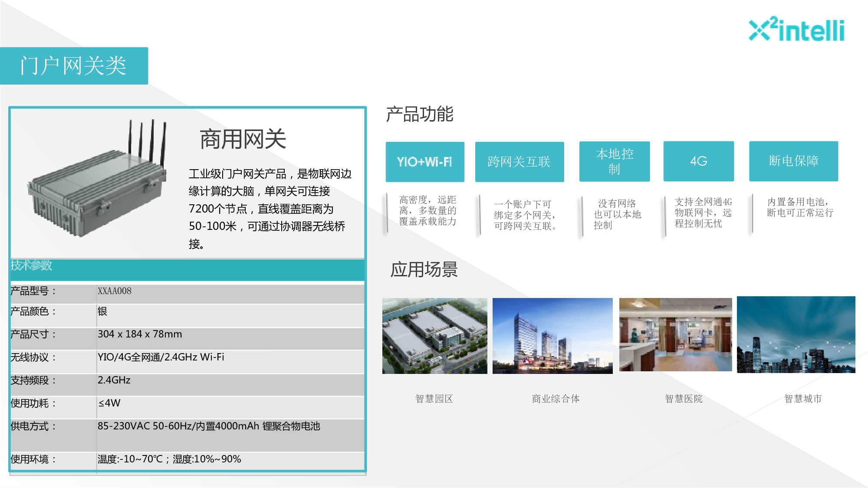Click the 产品功能 heading
Image resolution: width=868 pixels, height=488 pixels.
(420, 114)
